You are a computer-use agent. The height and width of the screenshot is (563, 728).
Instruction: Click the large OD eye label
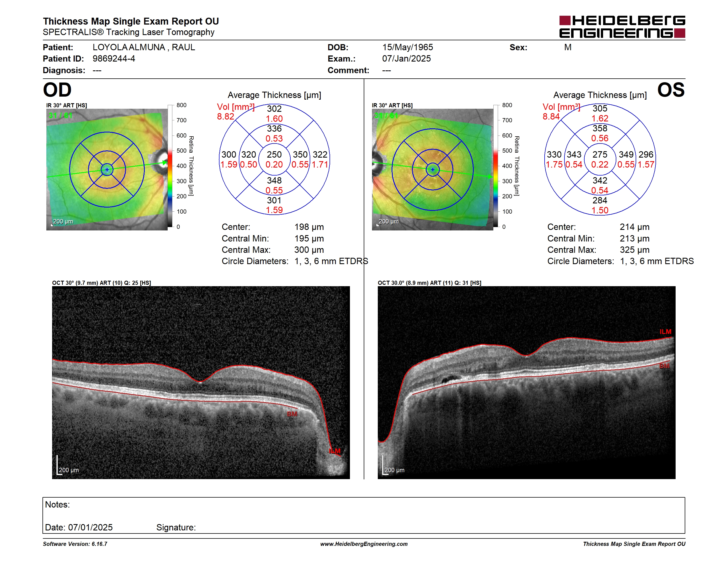(57, 90)
